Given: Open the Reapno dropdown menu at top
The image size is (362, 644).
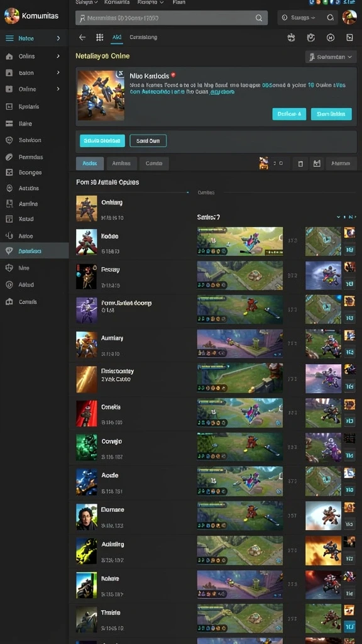Looking at the screenshot, I should (x=151, y=2).
